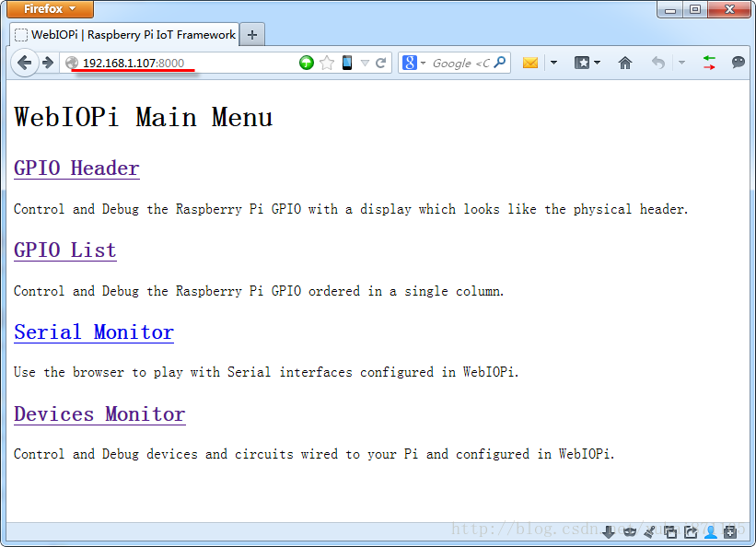Close the Firefox window

(x=729, y=9)
